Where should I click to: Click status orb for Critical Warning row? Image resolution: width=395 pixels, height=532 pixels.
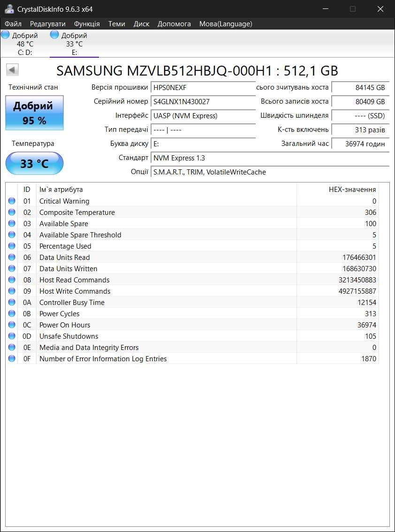(12, 201)
